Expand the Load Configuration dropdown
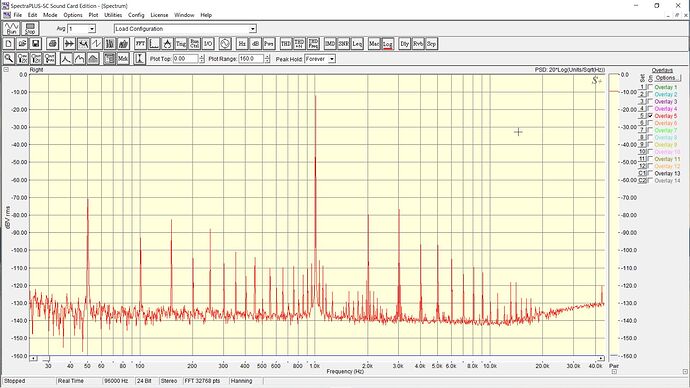The image size is (690, 388). 253,29
